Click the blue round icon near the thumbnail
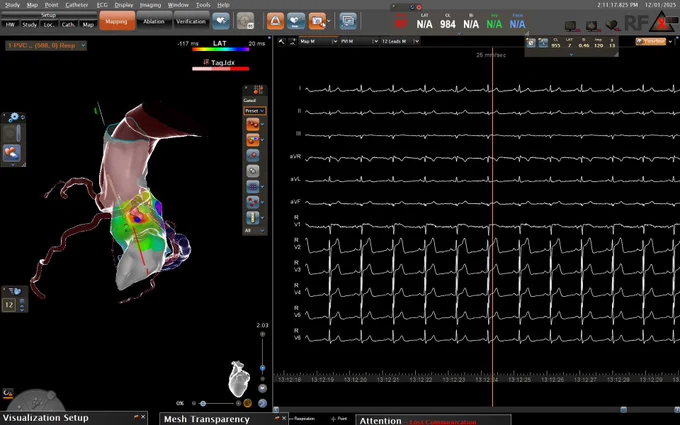 tap(262, 403)
